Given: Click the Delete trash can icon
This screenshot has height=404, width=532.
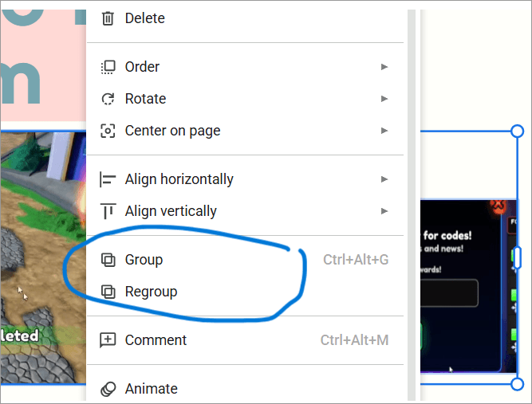Looking at the screenshot, I should 108,18.
